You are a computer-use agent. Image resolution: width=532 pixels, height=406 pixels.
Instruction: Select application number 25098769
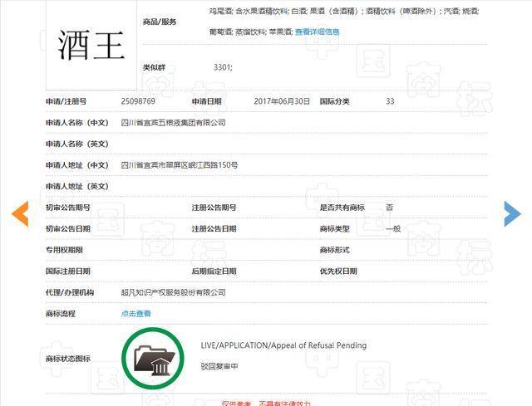[138, 101]
